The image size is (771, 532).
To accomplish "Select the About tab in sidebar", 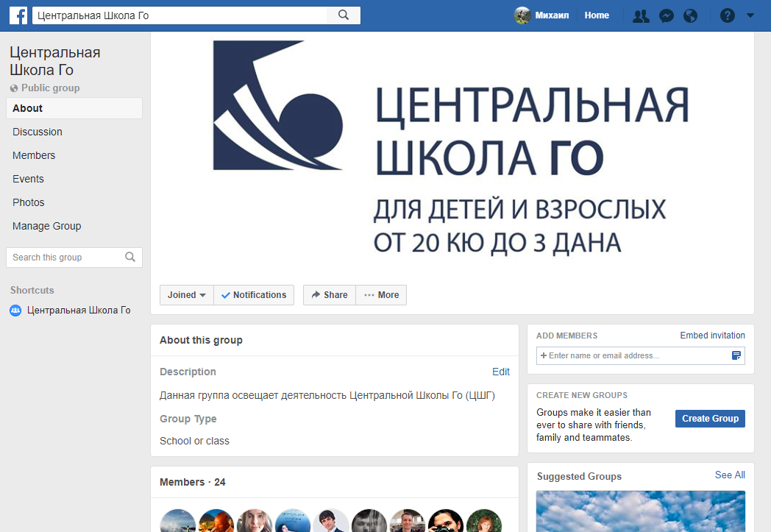I will (74, 108).
